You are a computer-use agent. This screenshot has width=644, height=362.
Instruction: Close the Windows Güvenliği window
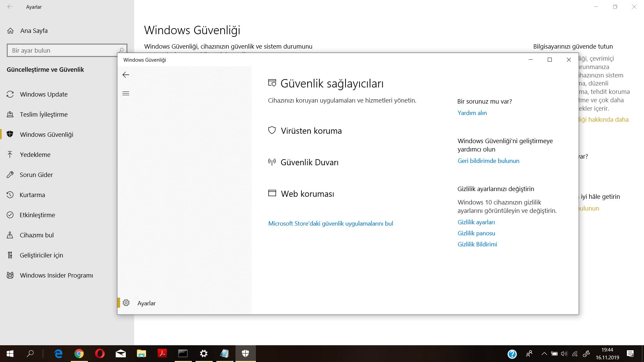(569, 60)
